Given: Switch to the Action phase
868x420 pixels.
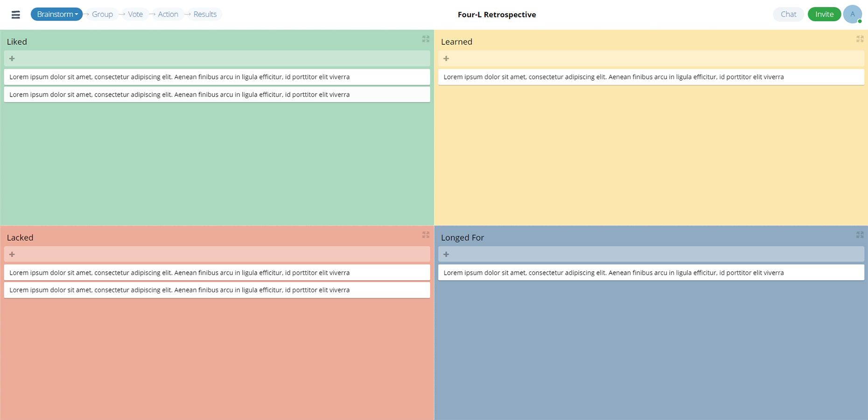Looking at the screenshot, I should [168, 14].
